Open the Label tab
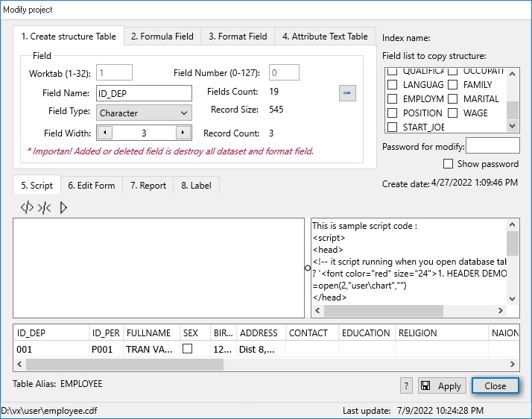Viewport: 532px width, 419px height. click(196, 186)
